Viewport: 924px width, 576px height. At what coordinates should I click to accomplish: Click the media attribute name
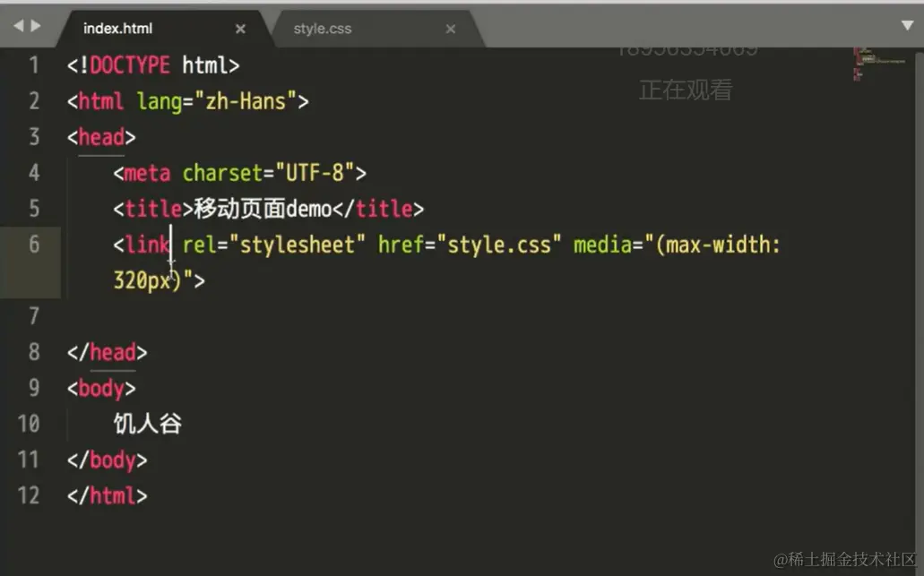(602, 245)
